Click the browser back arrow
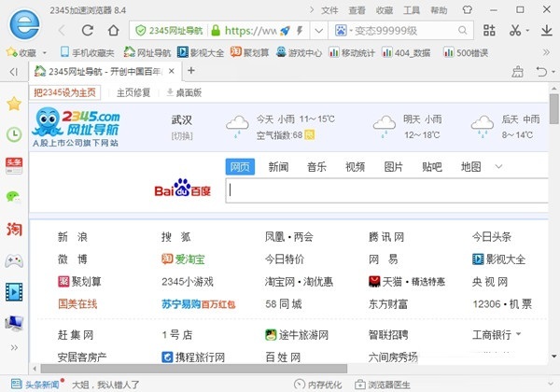The height and width of the screenshot is (392, 560). pyautogui.click(x=62, y=31)
